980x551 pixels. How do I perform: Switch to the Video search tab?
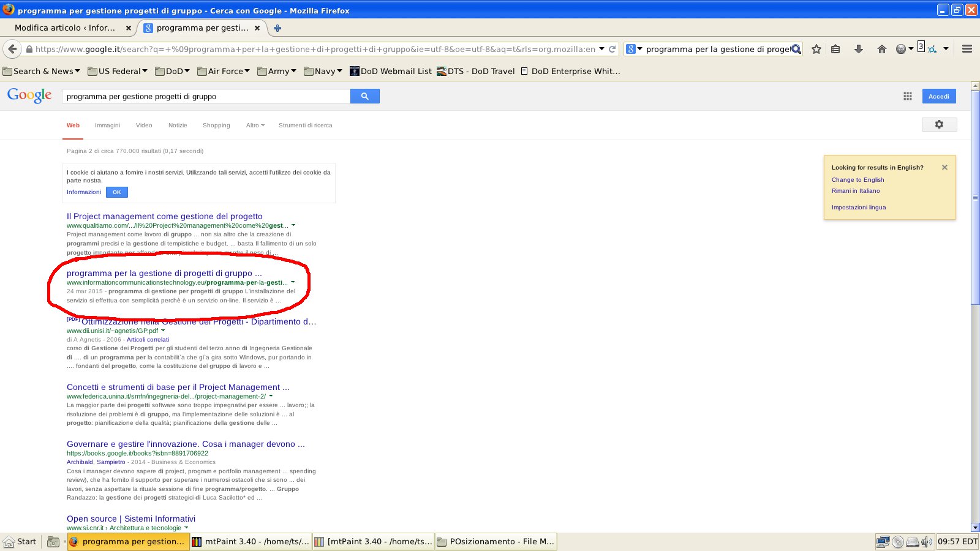(x=144, y=125)
